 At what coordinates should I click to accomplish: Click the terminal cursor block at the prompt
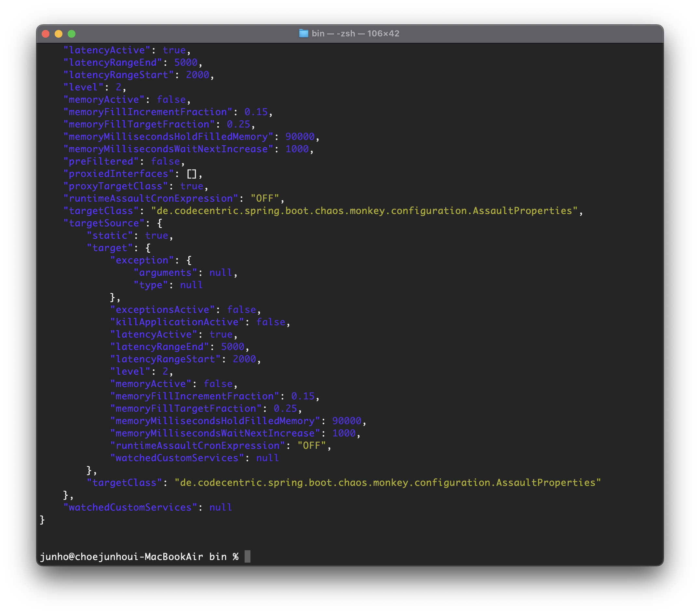[247, 556]
